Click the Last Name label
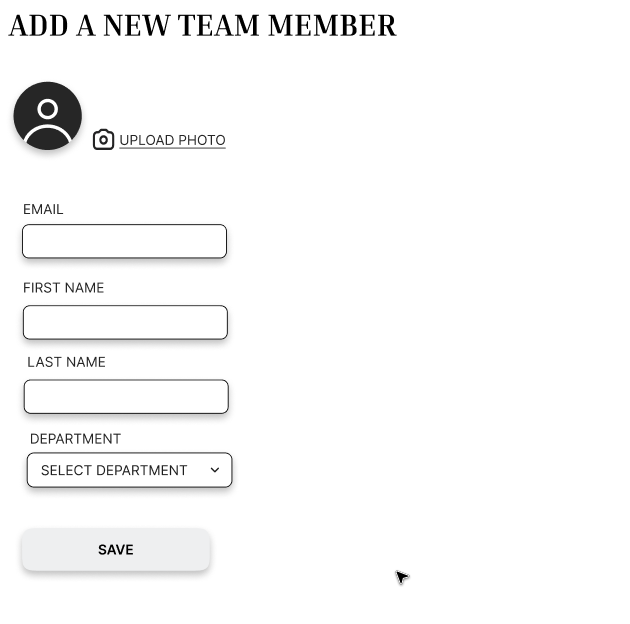This screenshot has height=624, width=630. (x=66, y=362)
